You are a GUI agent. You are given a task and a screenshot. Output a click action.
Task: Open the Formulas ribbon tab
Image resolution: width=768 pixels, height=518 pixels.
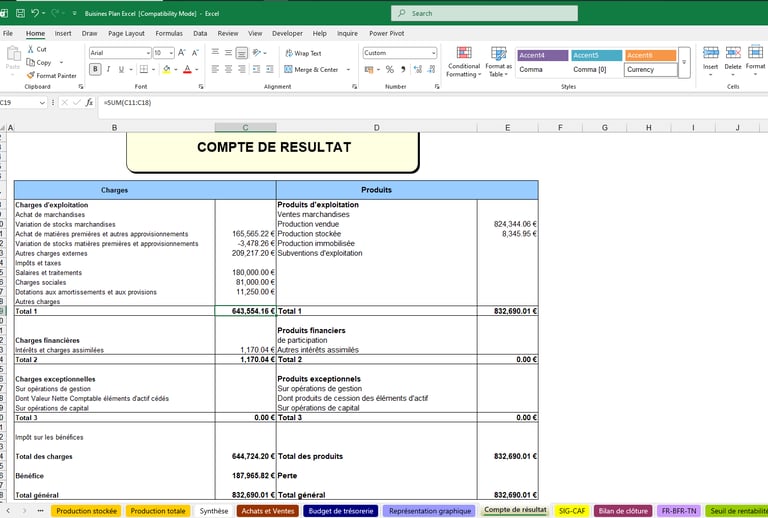pyautogui.click(x=169, y=33)
